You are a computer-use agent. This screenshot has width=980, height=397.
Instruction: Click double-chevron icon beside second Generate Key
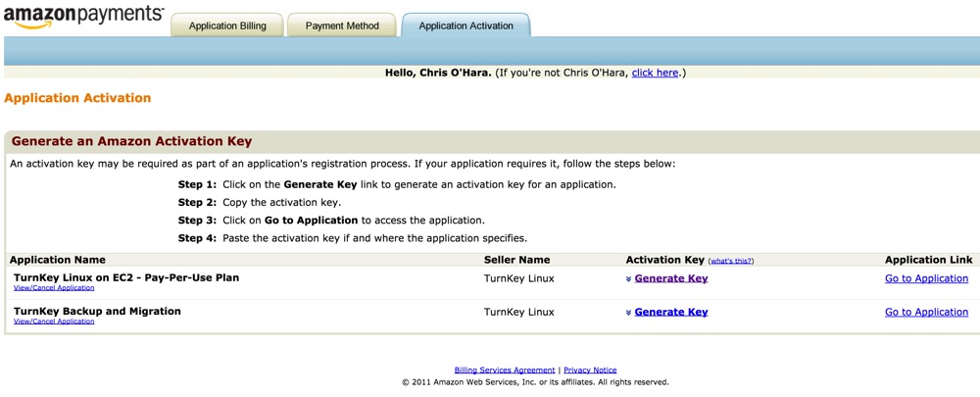click(628, 313)
